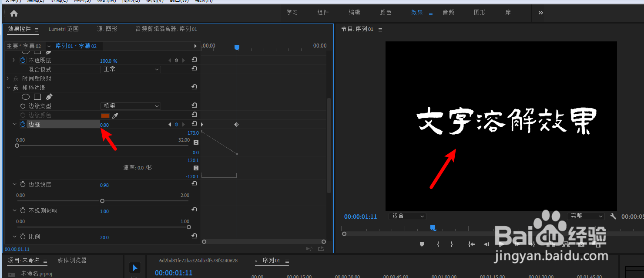Add or remove 不透明度 keyframe

[x=176, y=61]
